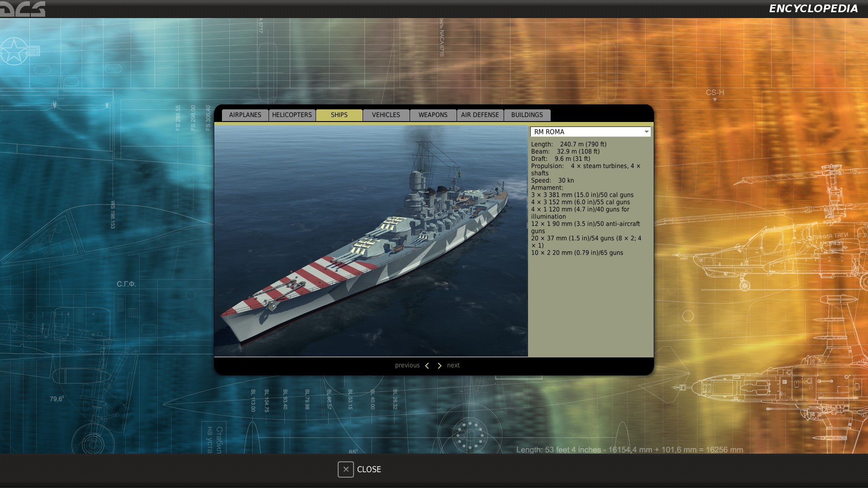
Task: Switch to the WEAPONS tab
Action: 433,115
